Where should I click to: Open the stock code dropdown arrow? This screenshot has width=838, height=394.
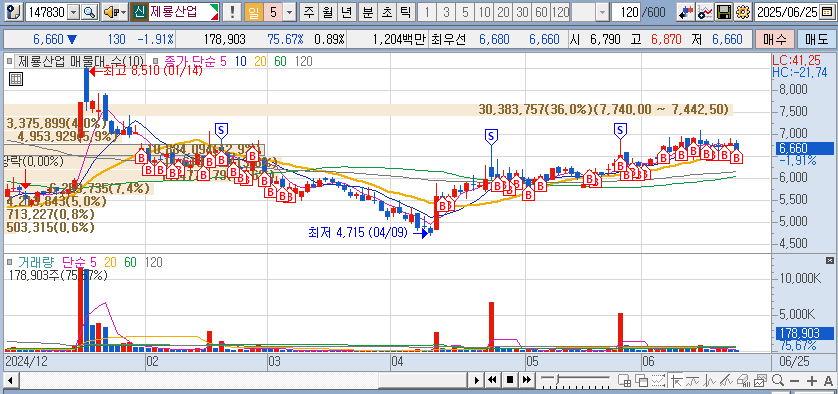click(74, 11)
